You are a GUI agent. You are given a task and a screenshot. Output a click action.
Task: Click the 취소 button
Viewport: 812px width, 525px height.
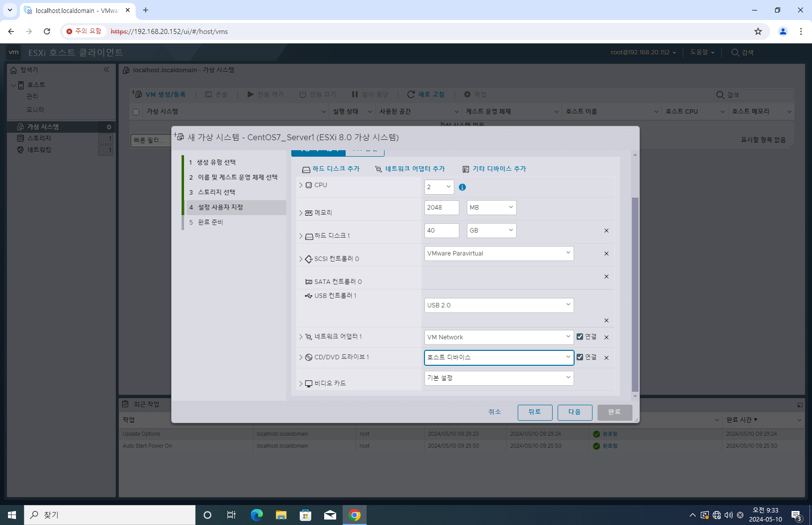495,412
